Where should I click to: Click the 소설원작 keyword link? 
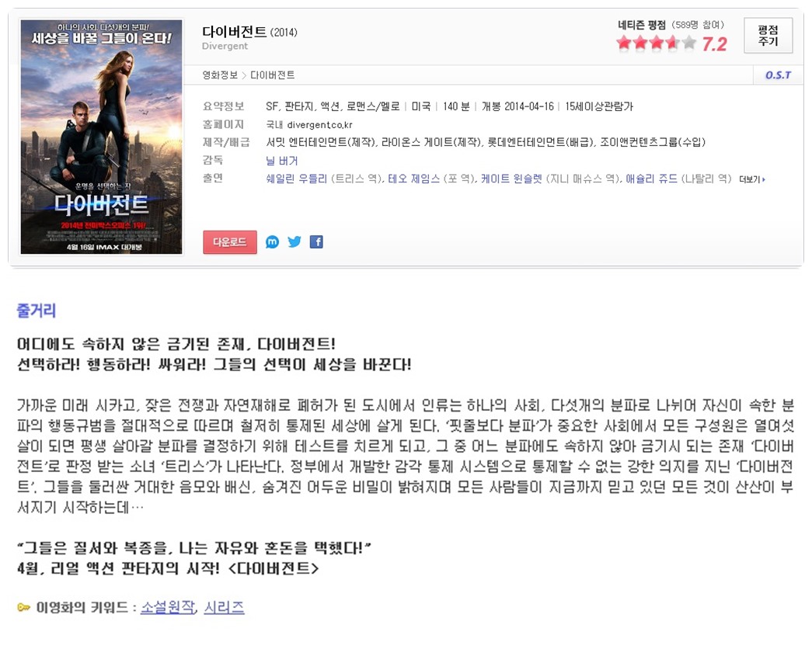click(168, 607)
